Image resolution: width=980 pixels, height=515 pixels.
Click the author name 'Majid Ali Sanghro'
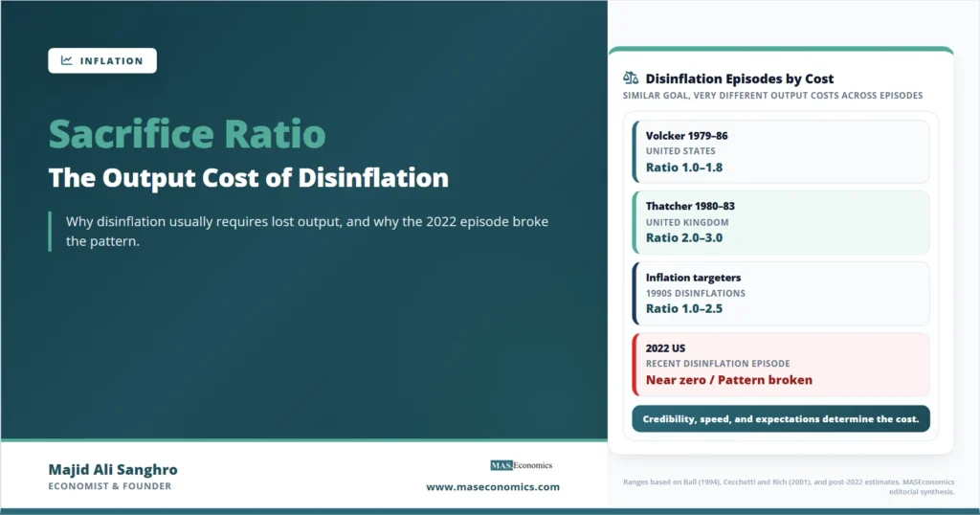click(113, 469)
